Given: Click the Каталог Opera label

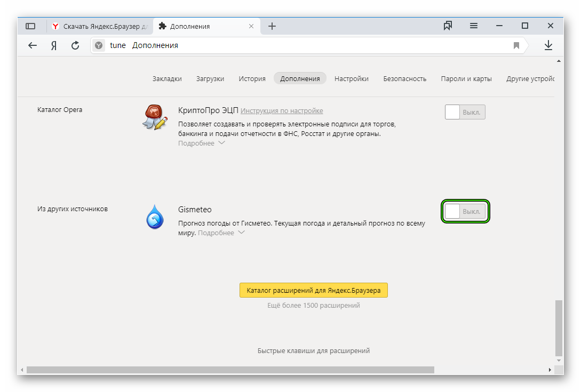Looking at the screenshot, I should click(x=60, y=110).
